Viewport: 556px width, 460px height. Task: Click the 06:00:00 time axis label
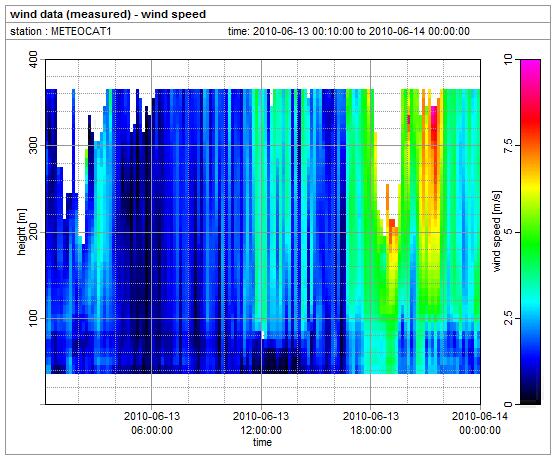pos(152,423)
